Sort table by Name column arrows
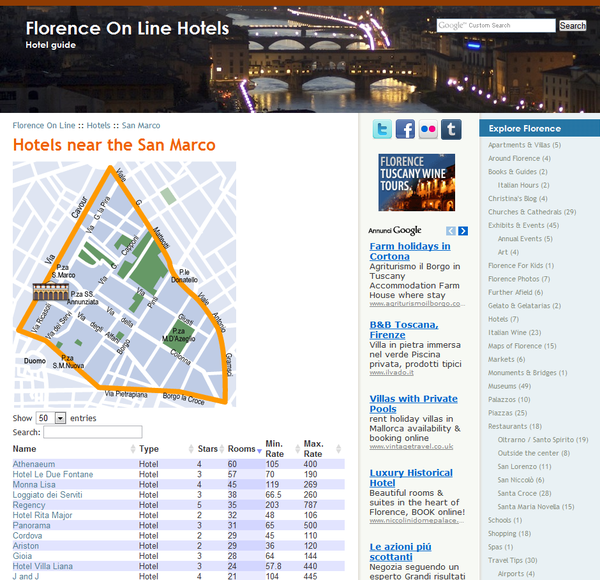 click(133, 449)
